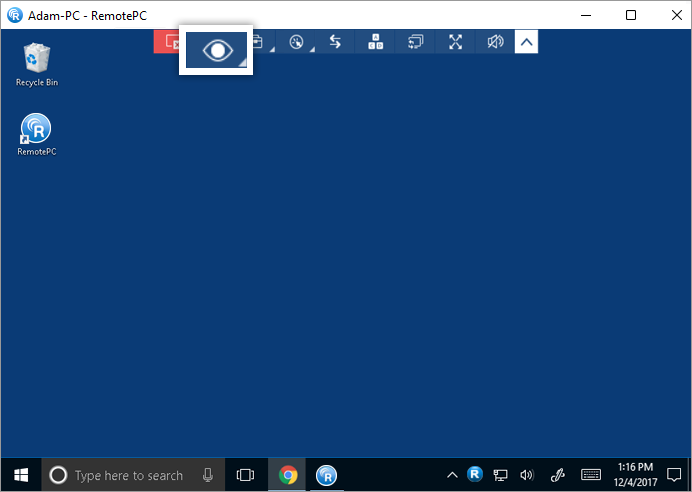This screenshot has width=692, height=492.
Task: Click the Windows Start button
Action: point(21,475)
